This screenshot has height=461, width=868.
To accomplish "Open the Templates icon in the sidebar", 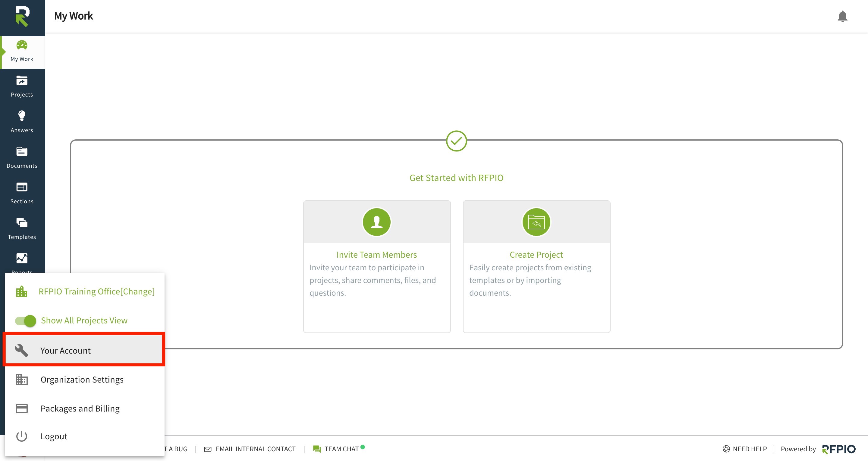I will [22, 223].
